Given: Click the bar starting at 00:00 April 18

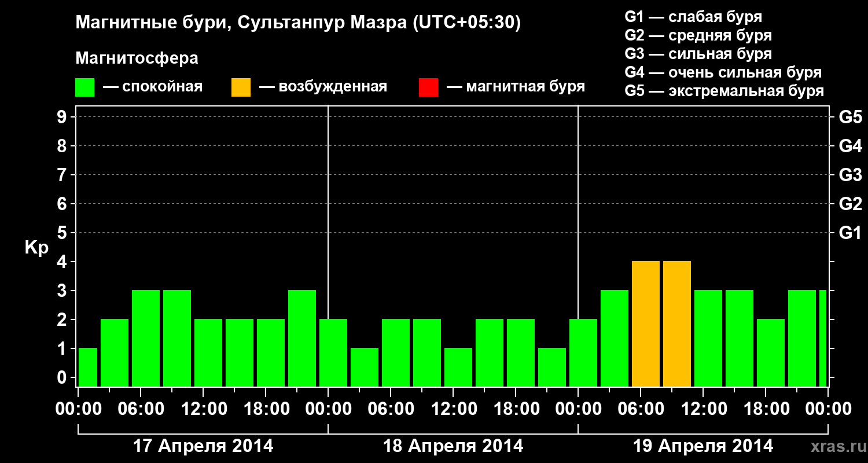Looking at the screenshot, I should 333,353.
